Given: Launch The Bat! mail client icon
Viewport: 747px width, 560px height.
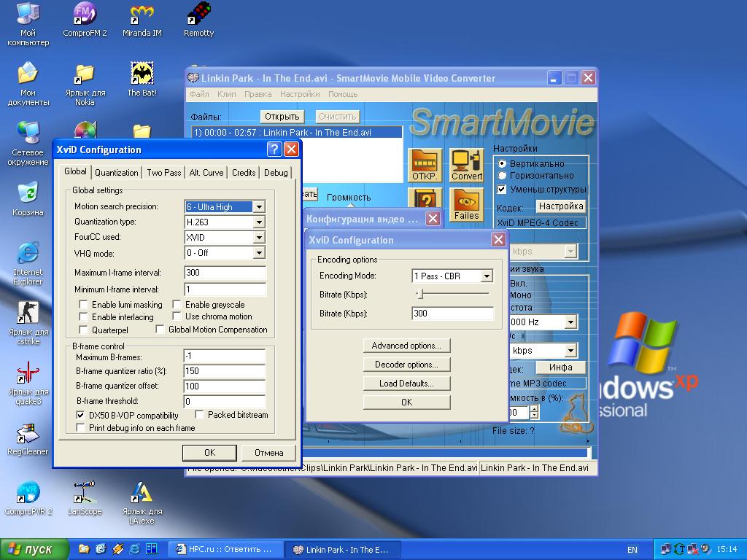Looking at the screenshot, I should pyautogui.click(x=142, y=79).
